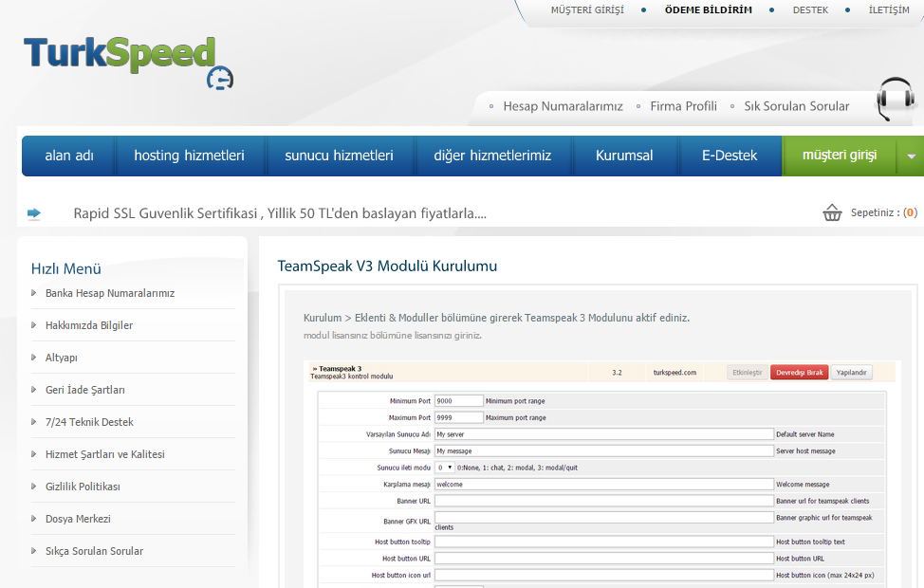Open the müşteri girişi dropdown arrow
The image size is (924, 588).
[911, 156]
